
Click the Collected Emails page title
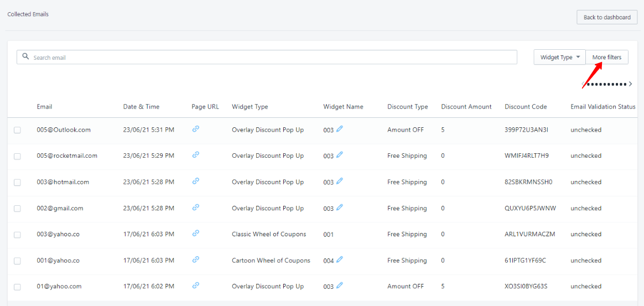pyautogui.click(x=28, y=14)
